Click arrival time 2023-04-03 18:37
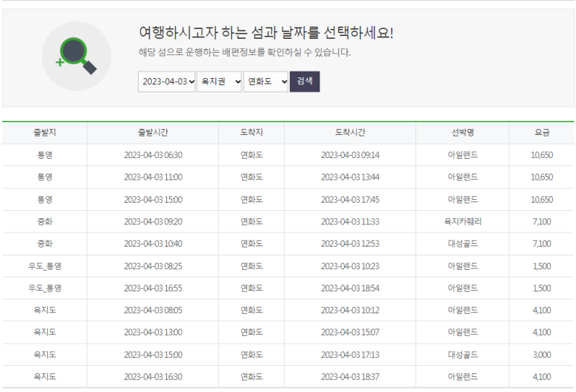This screenshot has width=576, height=392. [349, 376]
